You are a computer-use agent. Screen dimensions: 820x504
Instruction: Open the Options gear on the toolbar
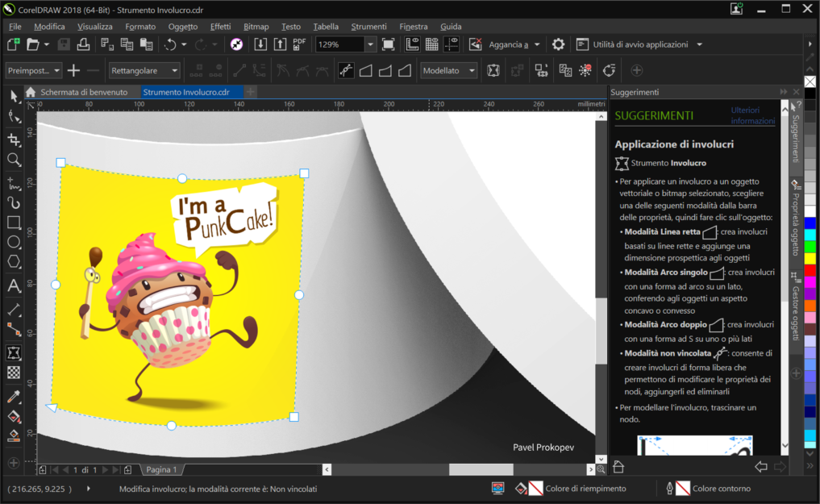tap(557, 44)
